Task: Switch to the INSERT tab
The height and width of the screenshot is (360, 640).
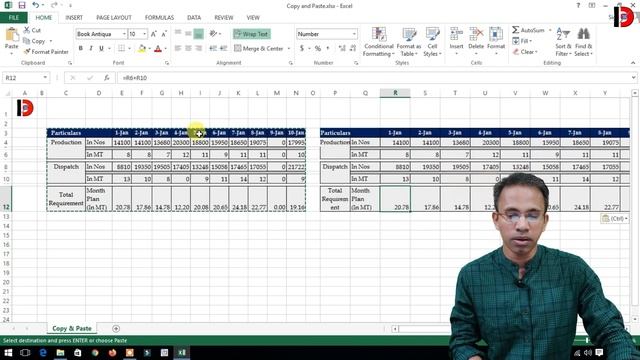Action: pos(74,18)
